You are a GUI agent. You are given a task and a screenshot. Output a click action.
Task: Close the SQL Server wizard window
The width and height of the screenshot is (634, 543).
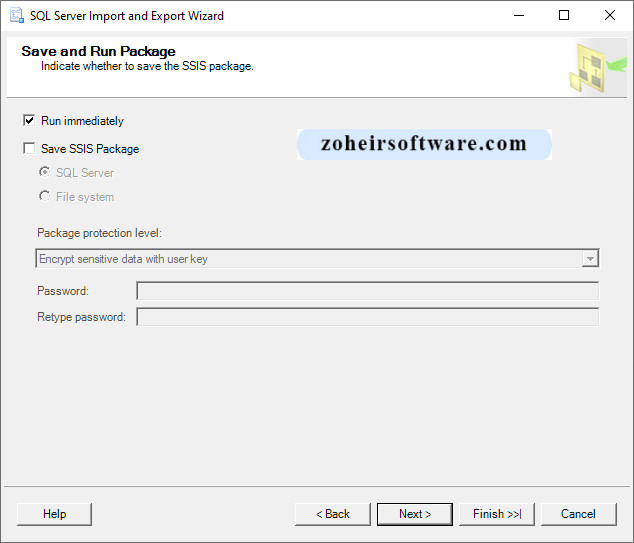[x=610, y=16]
